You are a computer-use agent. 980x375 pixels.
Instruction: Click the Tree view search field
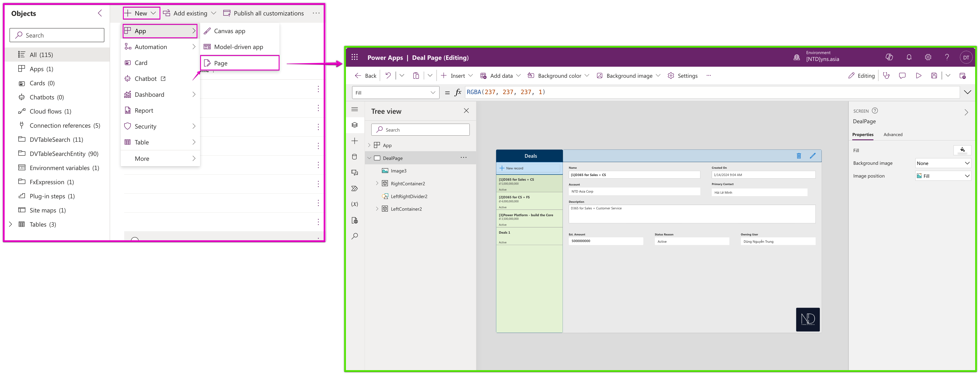click(x=420, y=130)
